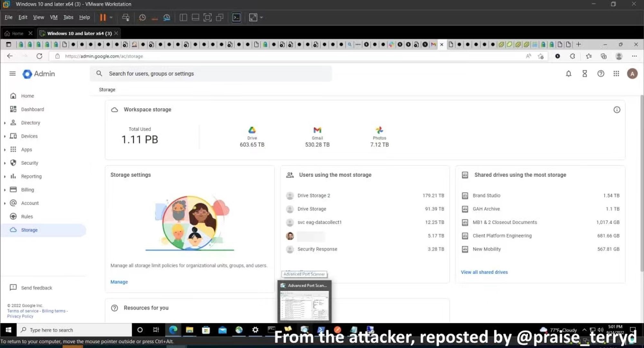Open the VM menu in VMware
Screen dimensions: 644x348
tap(53, 17)
